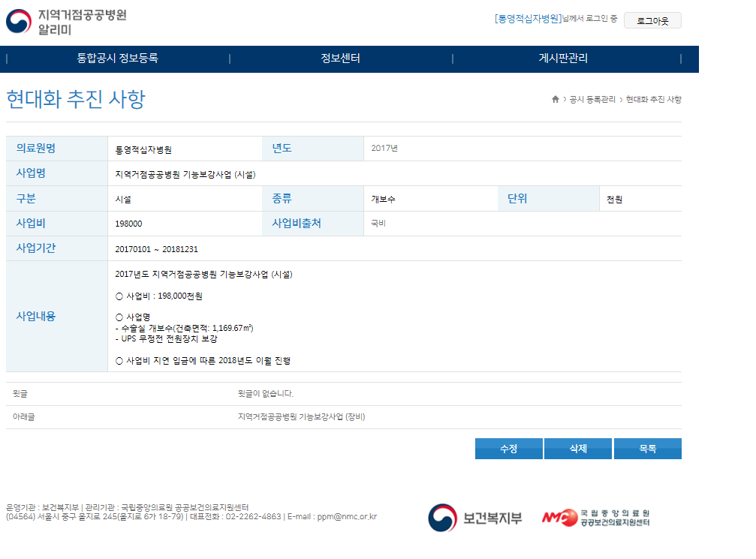Click the 현대화 추진 사항 page heading
Image resolution: width=756 pixels, height=559 pixels.
coord(76,99)
